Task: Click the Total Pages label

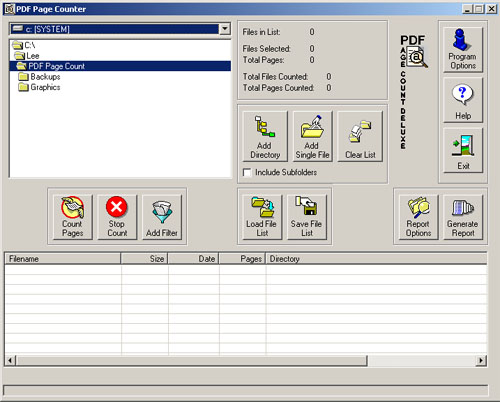Action: 263,60
